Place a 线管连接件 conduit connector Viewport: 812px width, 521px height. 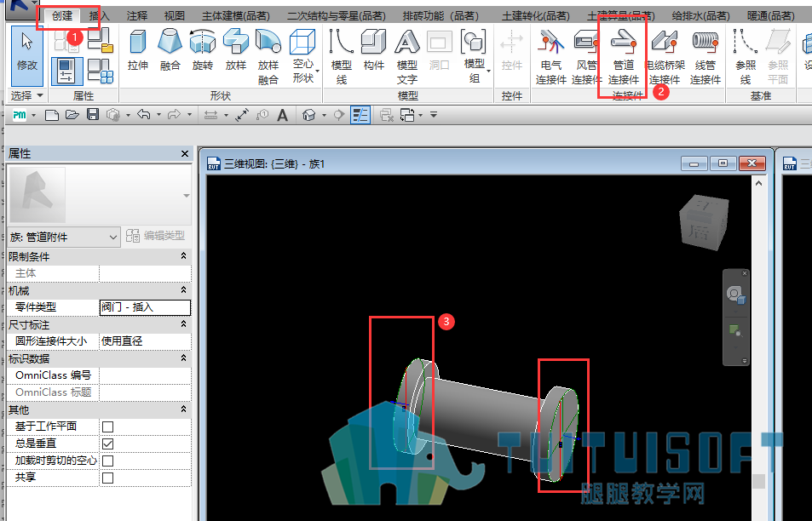coord(705,57)
